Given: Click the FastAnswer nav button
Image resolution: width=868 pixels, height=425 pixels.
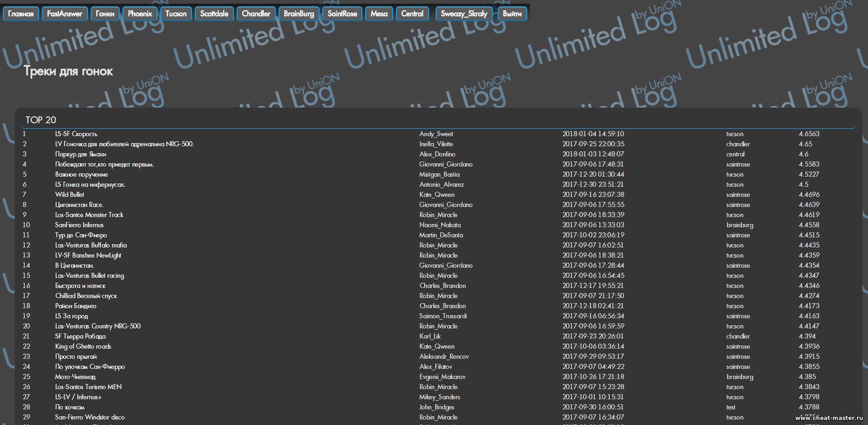Looking at the screenshot, I should (64, 14).
